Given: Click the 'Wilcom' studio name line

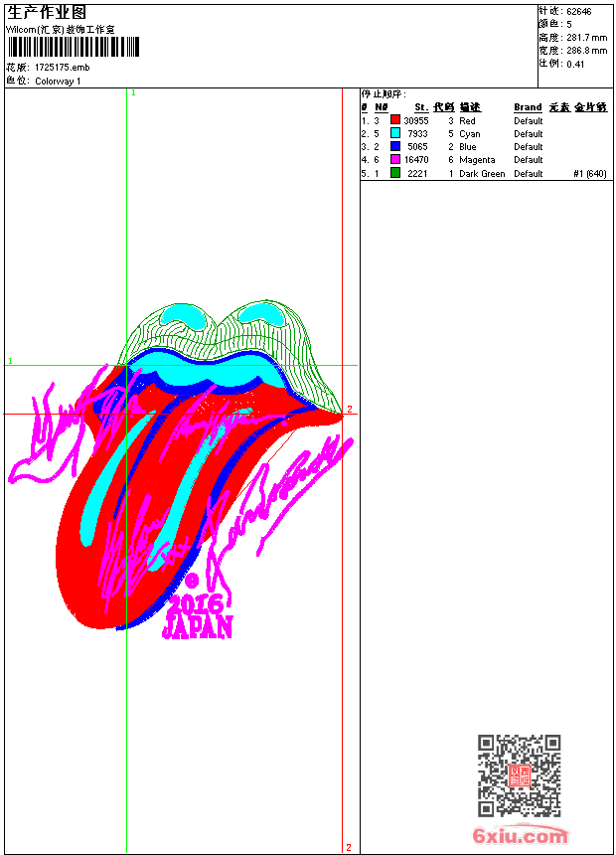Looking at the screenshot, I should tap(61, 30).
